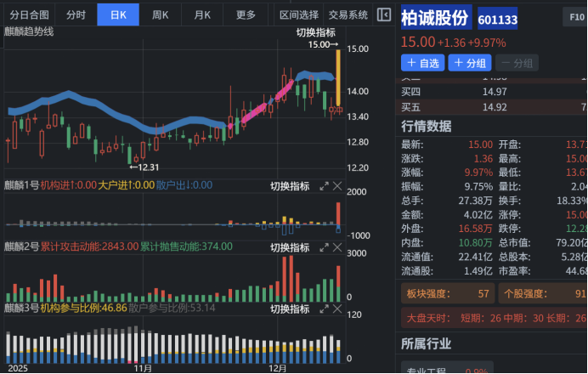
Task: Open the 分日合图 combined view tab
Action: click(29, 14)
